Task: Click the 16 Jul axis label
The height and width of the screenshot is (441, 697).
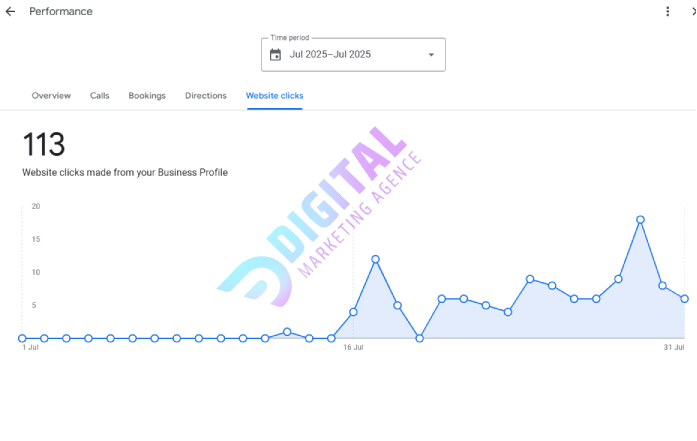Action: click(x=353, y=347)
